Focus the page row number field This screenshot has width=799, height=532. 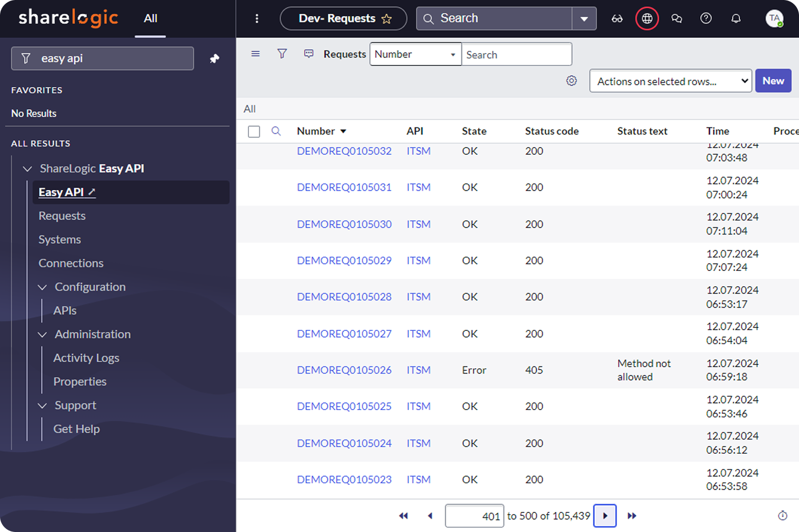[474, 516]
